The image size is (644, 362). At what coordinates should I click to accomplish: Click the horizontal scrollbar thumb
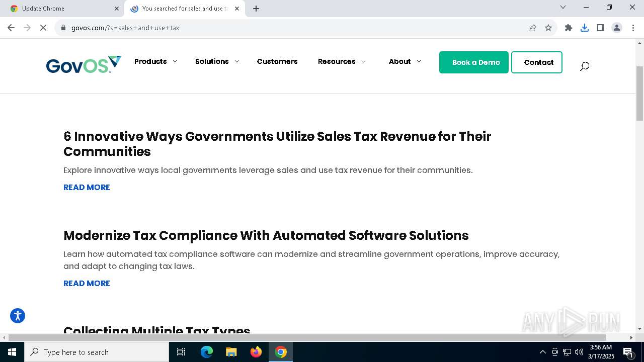click(307, 337)
